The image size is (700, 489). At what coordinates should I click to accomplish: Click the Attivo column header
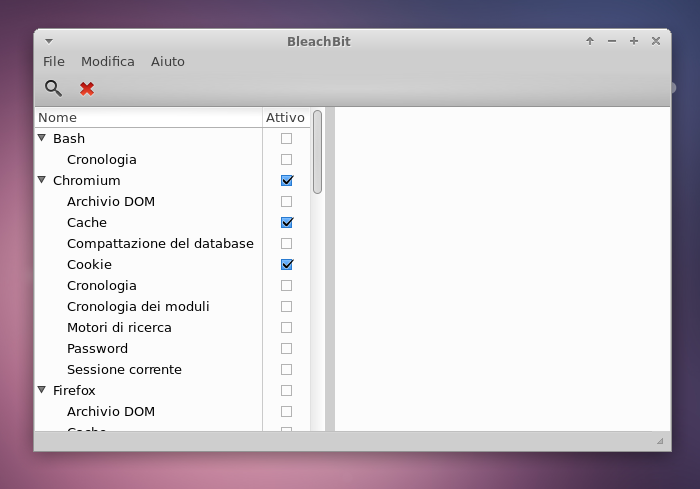coord(286,117)
